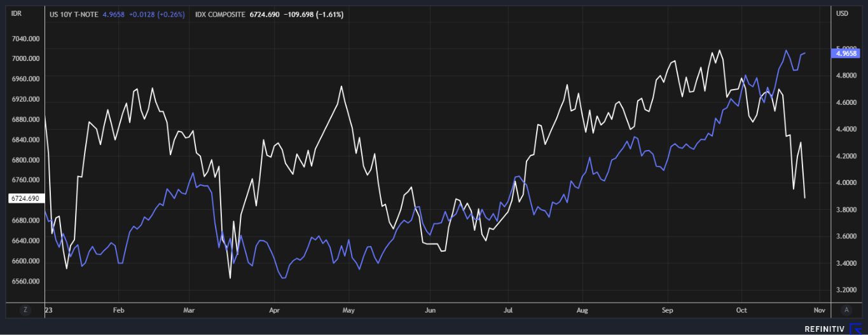This screenshot has width=868, height=335.
Task: Click the 6680.000 tick on the IDR axis
Action: pos(25,221)
